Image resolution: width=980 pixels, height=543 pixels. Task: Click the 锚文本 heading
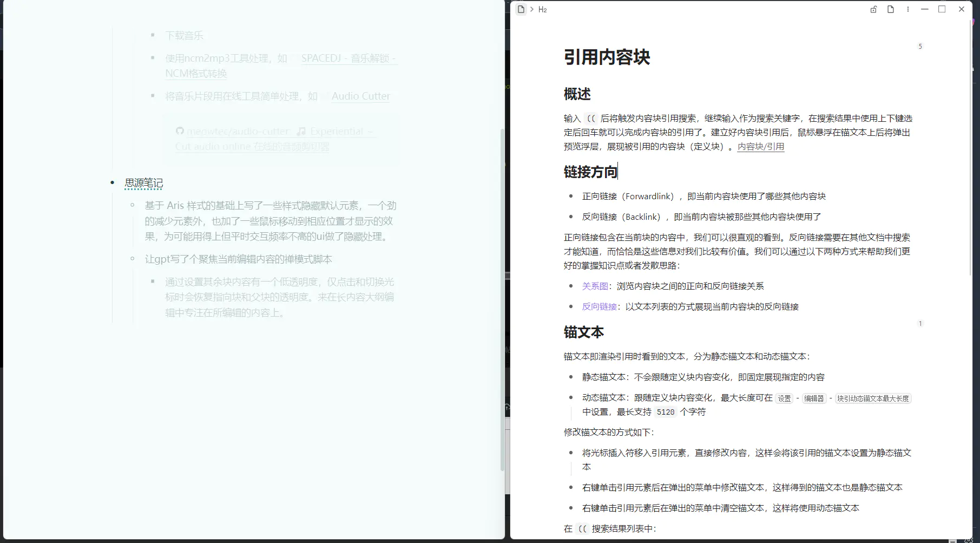(583, 332)
